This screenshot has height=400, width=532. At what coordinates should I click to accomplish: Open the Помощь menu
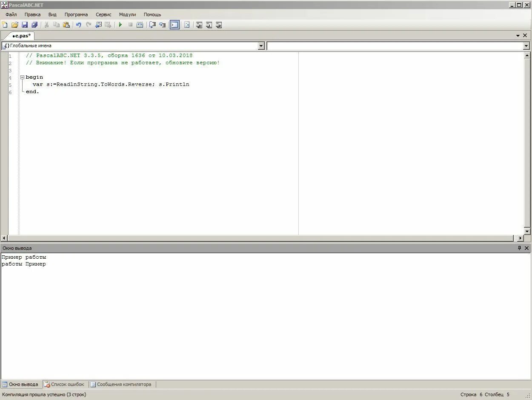pos(152,14)
